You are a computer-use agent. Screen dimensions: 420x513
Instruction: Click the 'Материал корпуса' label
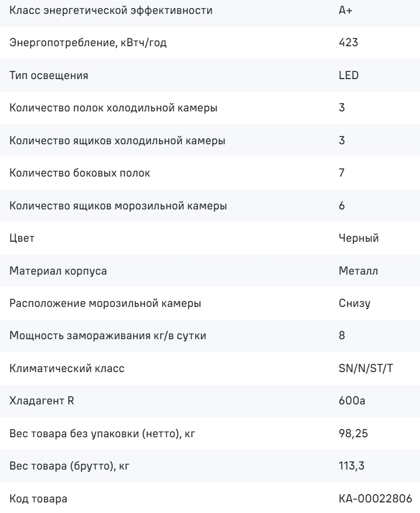[58, 271]
